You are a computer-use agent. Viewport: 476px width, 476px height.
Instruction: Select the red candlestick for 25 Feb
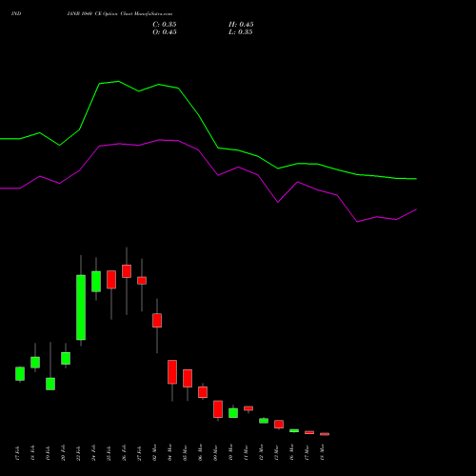pyautogui.click(x=111, y=280)
